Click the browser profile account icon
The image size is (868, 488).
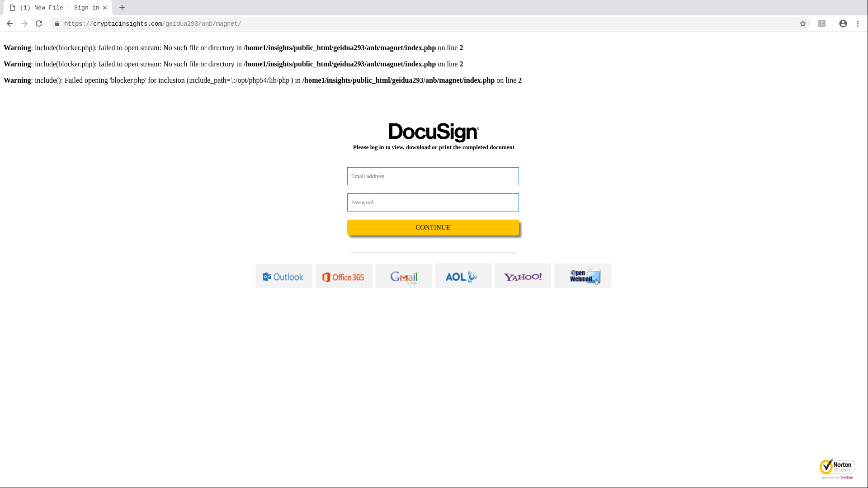pyautogui.click(x=843, y=23)
